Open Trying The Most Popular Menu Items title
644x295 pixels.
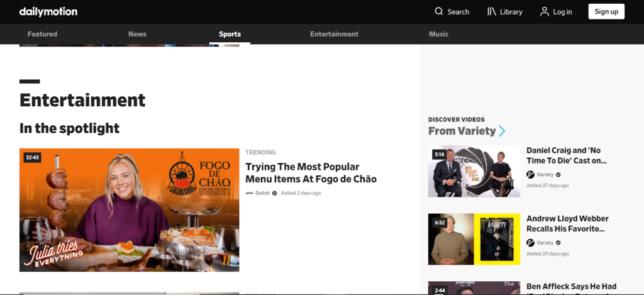[x=311, y=172]
